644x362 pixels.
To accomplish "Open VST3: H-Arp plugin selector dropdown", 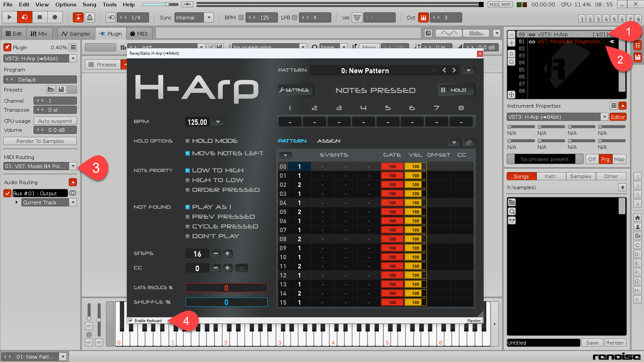I will click(73, 58).
